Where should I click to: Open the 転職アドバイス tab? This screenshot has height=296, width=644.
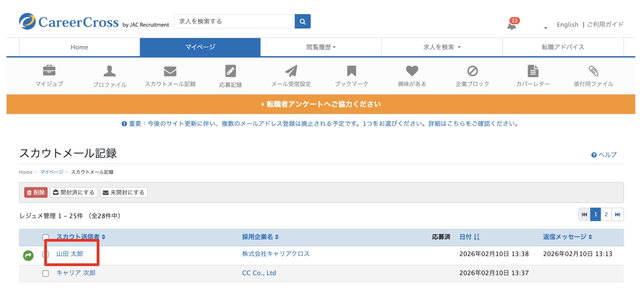click(x=563, y=47)
